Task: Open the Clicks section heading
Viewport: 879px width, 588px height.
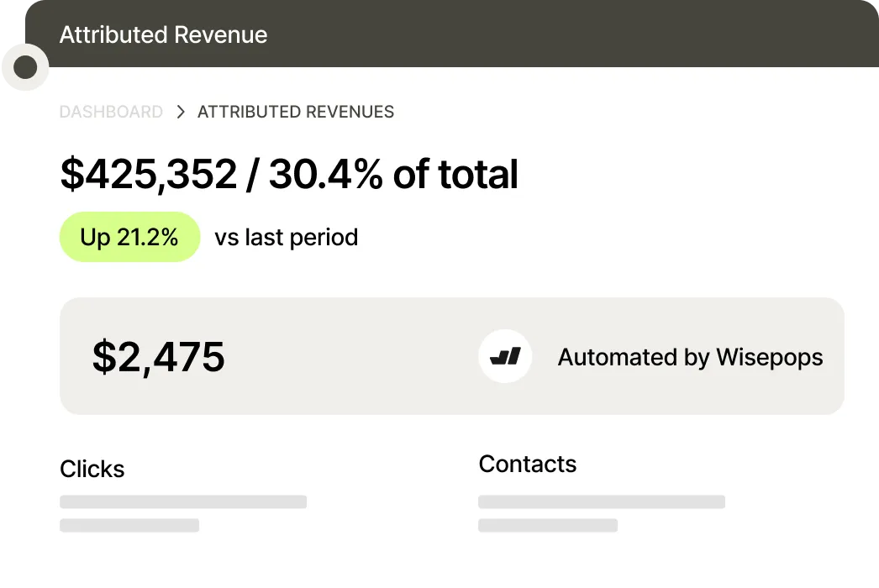Action: [x=92, y=469]
